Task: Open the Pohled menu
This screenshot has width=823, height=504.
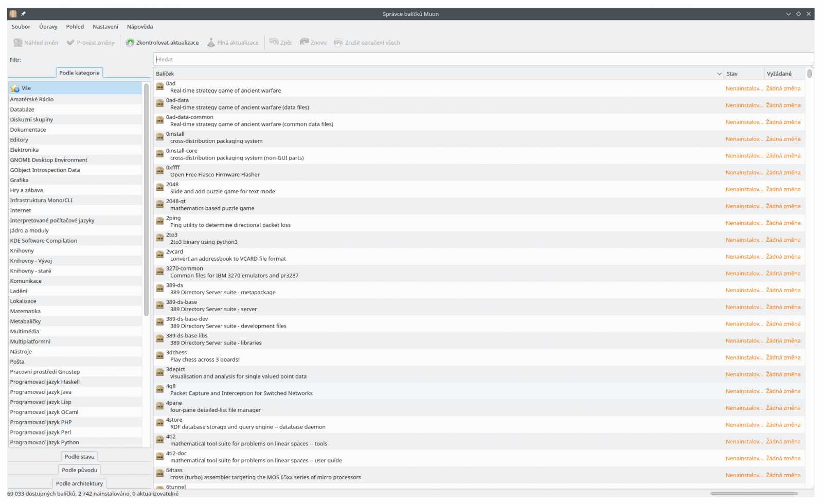Action: (x=75, y=27)
